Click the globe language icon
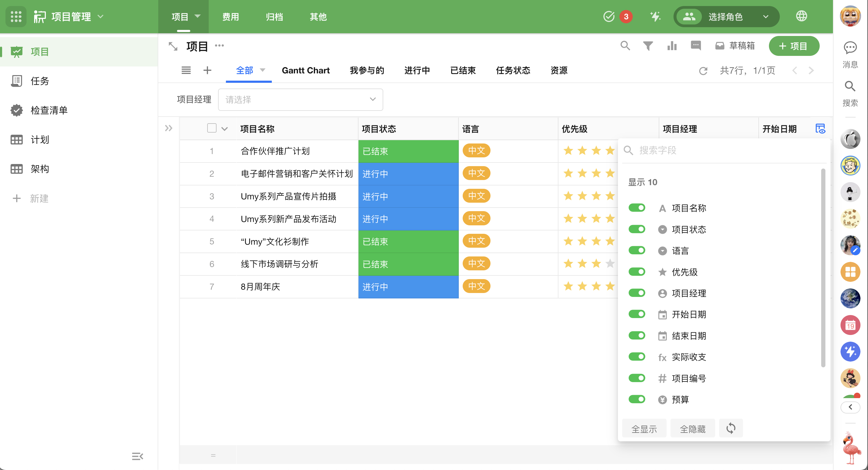The image size is (868, 470). pos(801,16)
